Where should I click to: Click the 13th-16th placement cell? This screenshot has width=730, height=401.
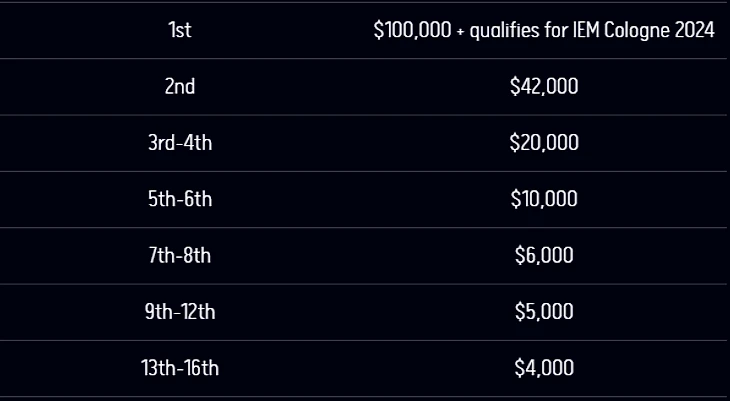pyautogui.click(x=180, y=368)
